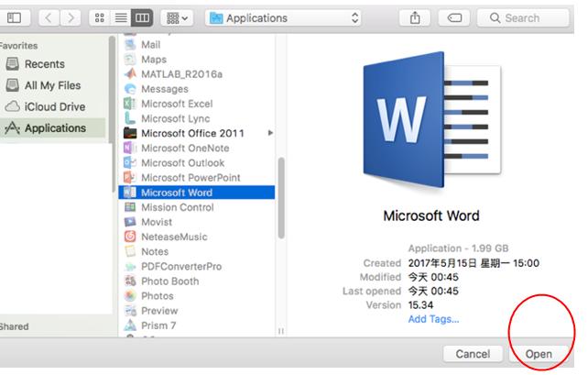Select the Mission Control row text
Screen dimensions: 588x375
178,207
